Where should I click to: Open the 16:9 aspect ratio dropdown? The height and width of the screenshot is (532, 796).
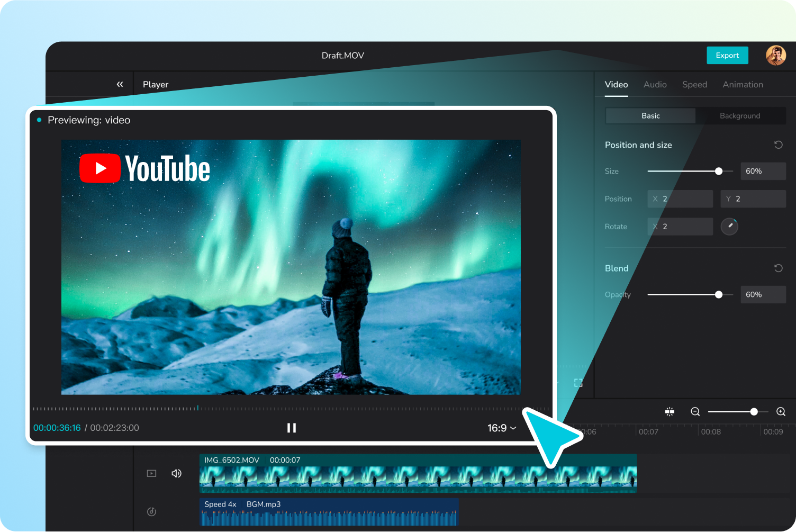tap(502, 428)
